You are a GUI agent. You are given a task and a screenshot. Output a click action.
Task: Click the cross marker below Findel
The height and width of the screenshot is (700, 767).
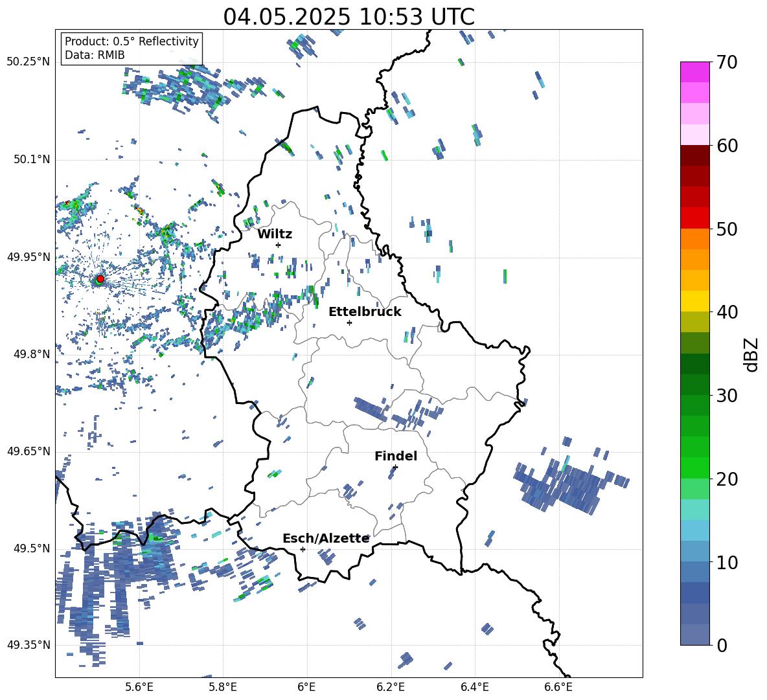pos(395,468)
